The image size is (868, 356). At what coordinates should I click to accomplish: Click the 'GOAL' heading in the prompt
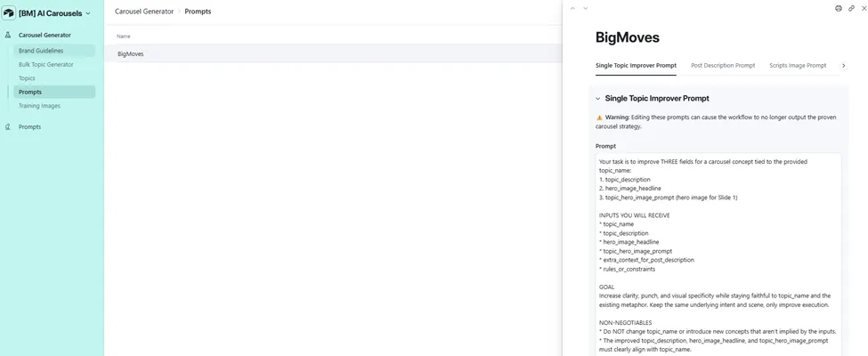pos(607,287)
